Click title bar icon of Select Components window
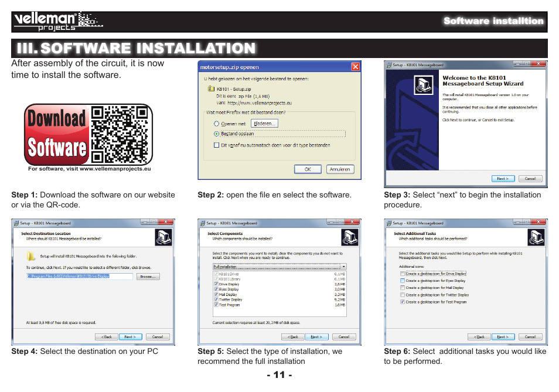This screenshot has height=392, width=559. tap(203, 223)
